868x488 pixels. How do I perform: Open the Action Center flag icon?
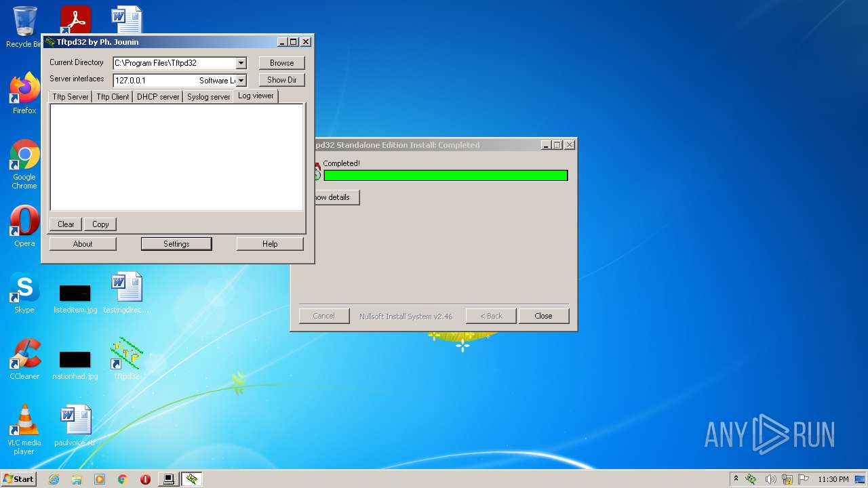coord(804,479)
